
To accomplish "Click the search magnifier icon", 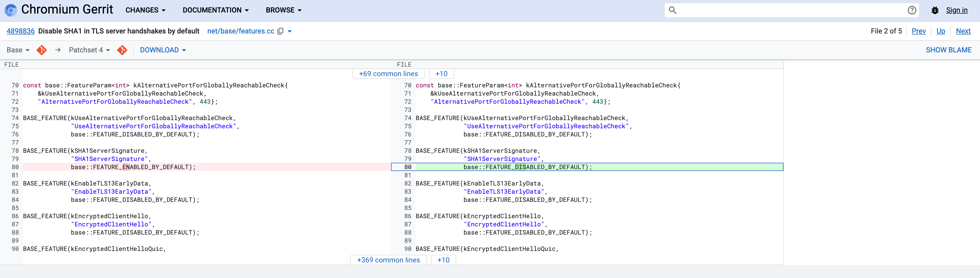I will click(x=673, y=10).
